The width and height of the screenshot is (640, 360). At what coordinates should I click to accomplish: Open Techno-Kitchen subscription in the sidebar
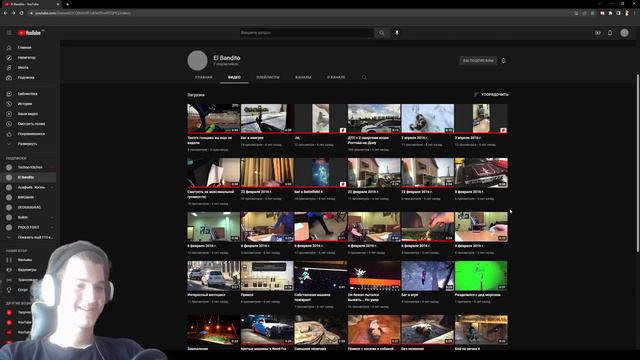coord(29,167)
